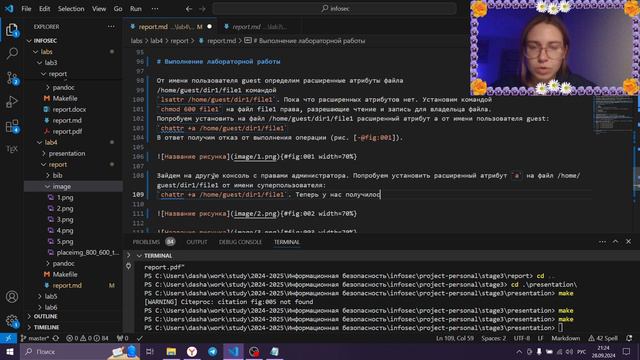This screenshot has height=360, width=640.
Task: Open the Source Control view
Action: (x=12, y=78)
